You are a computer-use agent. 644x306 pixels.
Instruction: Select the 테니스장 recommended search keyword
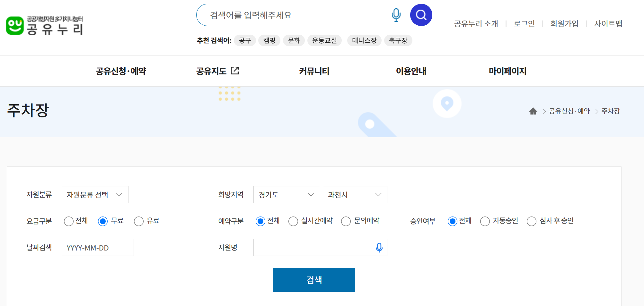(364, 40)
